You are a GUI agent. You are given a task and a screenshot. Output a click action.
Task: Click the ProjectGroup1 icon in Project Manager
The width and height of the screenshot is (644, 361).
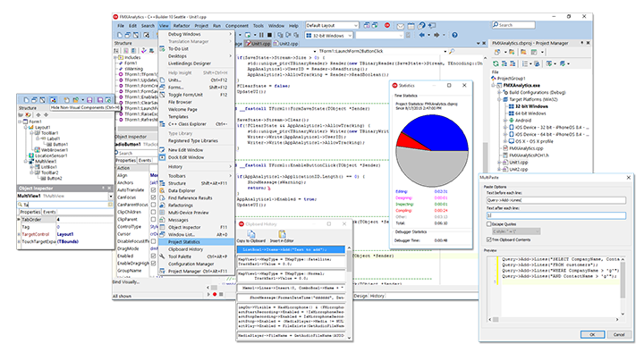click(x=494, y=79)
